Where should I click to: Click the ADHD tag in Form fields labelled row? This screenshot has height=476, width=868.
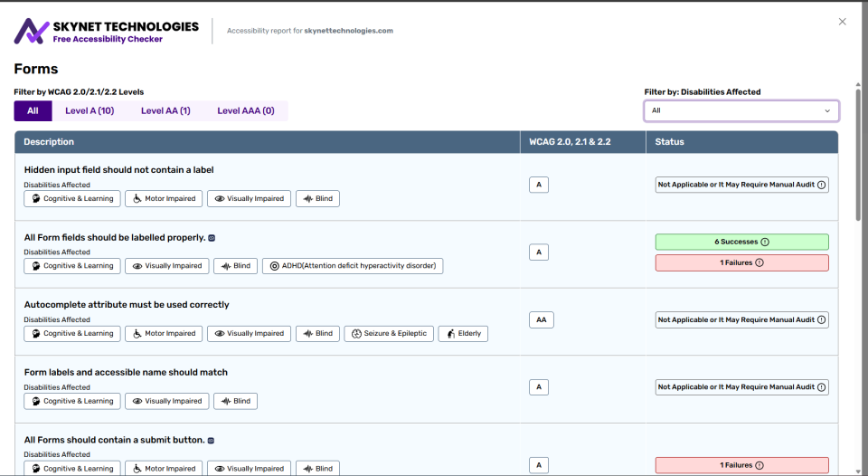353,266
